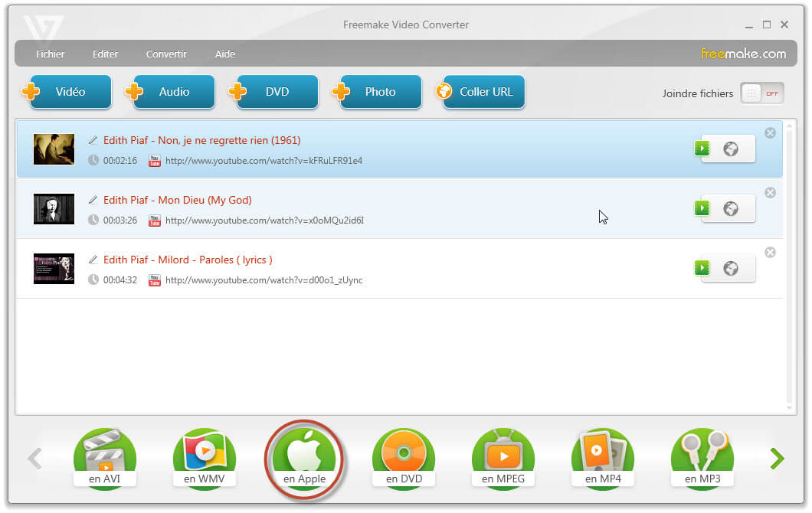
Task: Remove Milord Paroles from the list
Action: point(771,252)
